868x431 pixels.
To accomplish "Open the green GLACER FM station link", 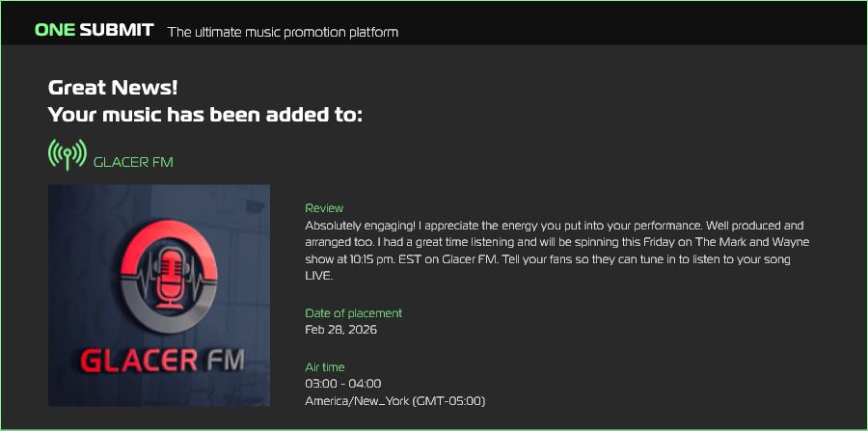I will [x=133, y=162].
